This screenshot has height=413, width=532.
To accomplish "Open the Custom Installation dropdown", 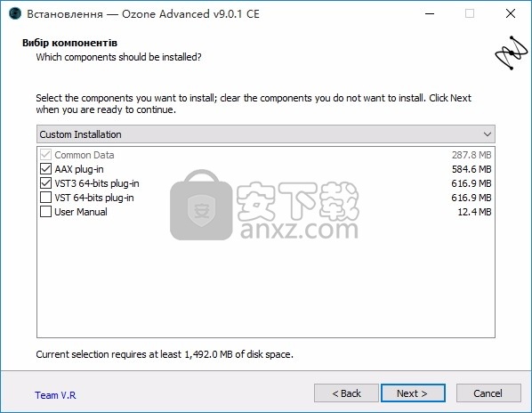I will (266, 134).
